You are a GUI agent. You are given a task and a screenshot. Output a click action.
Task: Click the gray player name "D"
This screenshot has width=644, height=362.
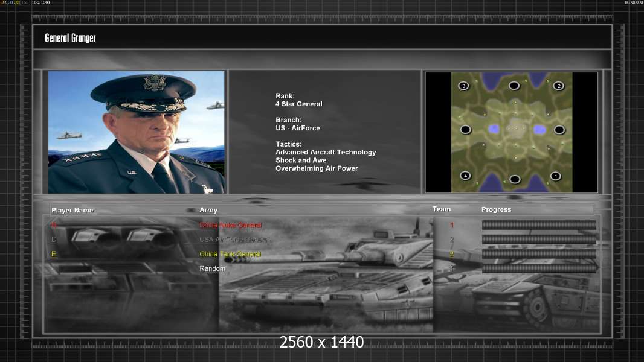[x=54, y=240]
